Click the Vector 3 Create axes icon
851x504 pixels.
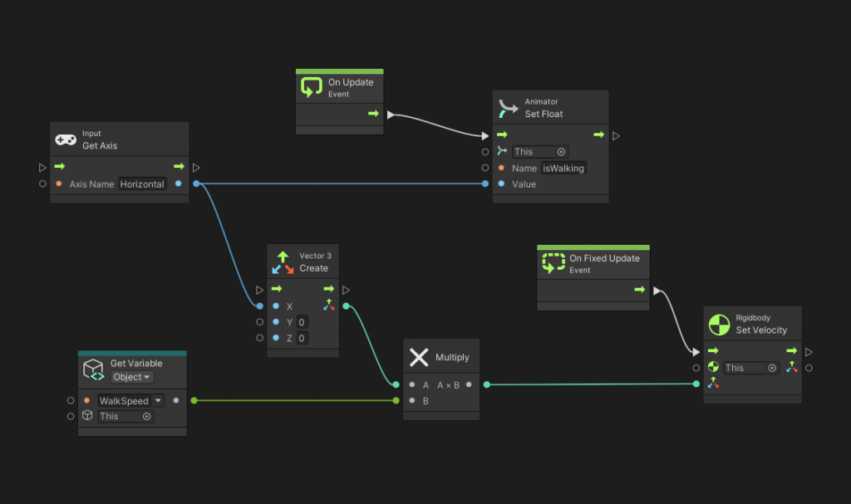coord(283,262)
